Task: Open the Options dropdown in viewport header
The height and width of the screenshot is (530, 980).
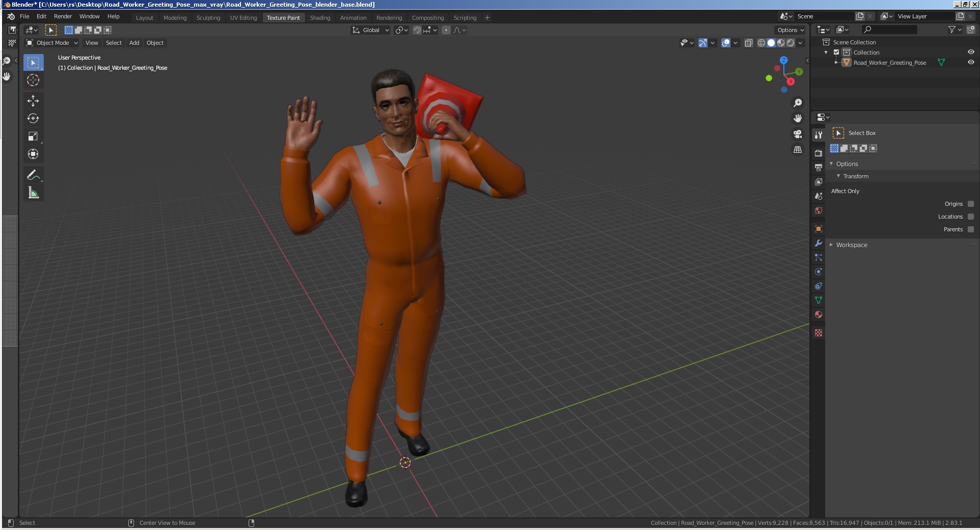Action: pos(791,30)
